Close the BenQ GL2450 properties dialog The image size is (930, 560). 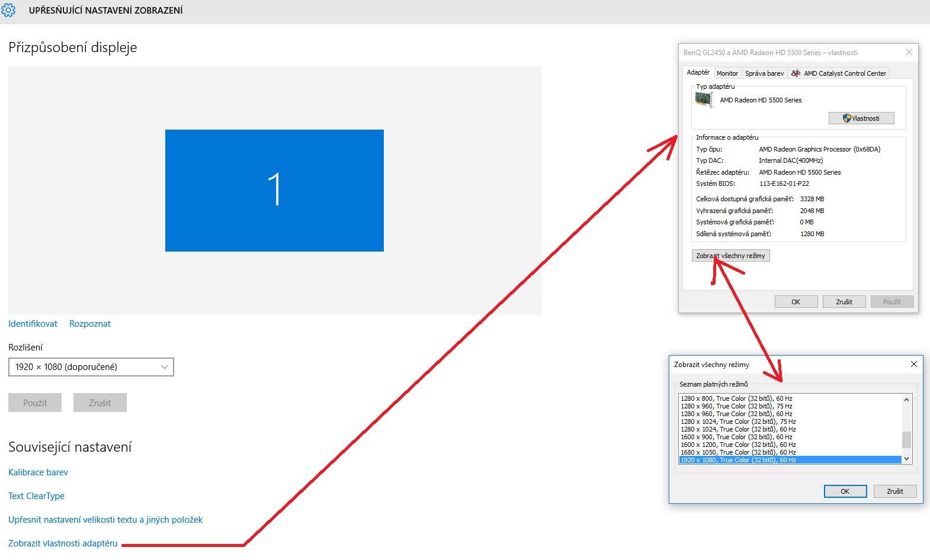(909, 52)
